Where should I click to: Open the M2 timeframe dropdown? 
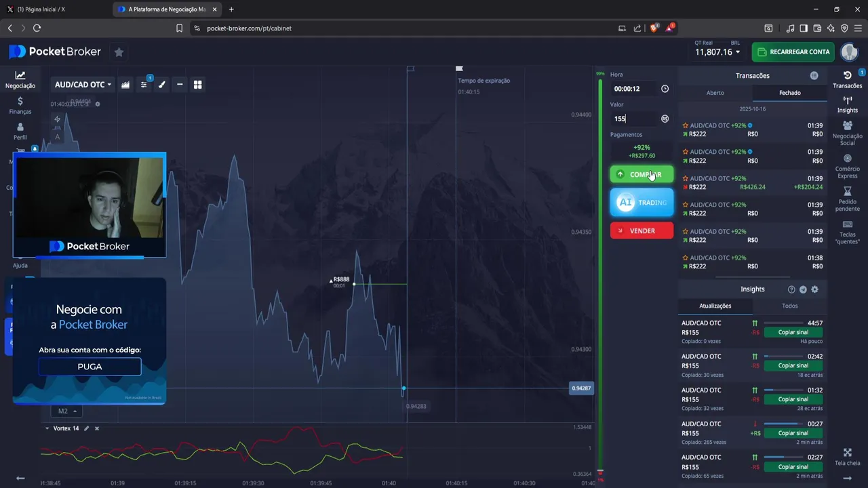point(66,411)
